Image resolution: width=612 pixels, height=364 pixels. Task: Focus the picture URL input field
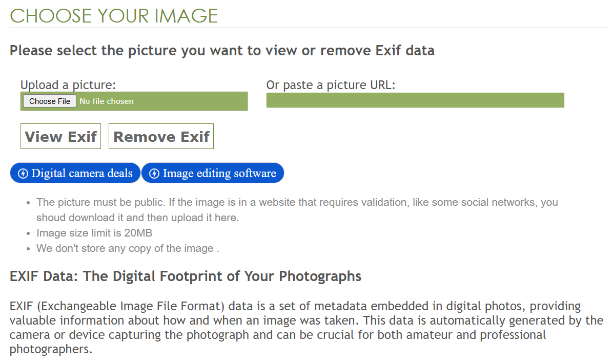(x=415, y=100)
